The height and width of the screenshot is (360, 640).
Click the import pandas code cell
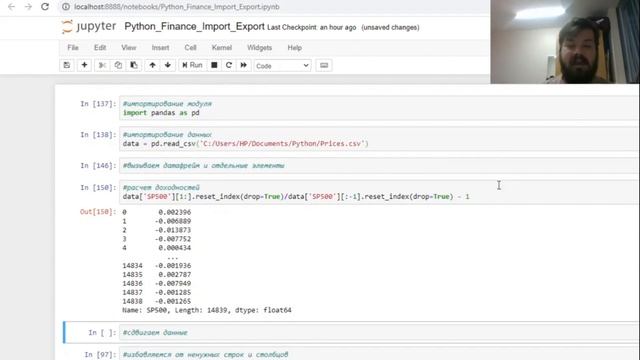point(380,108)
